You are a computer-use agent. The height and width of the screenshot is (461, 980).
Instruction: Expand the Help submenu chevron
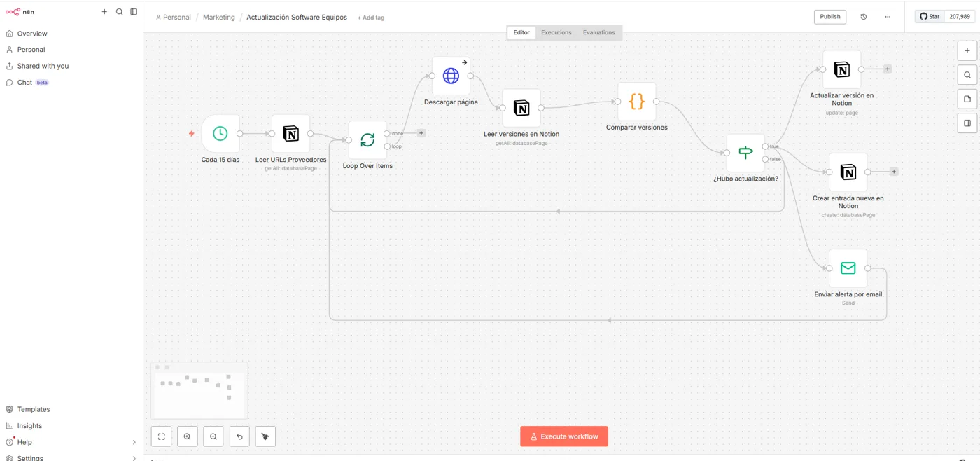(x=134, y=442)
